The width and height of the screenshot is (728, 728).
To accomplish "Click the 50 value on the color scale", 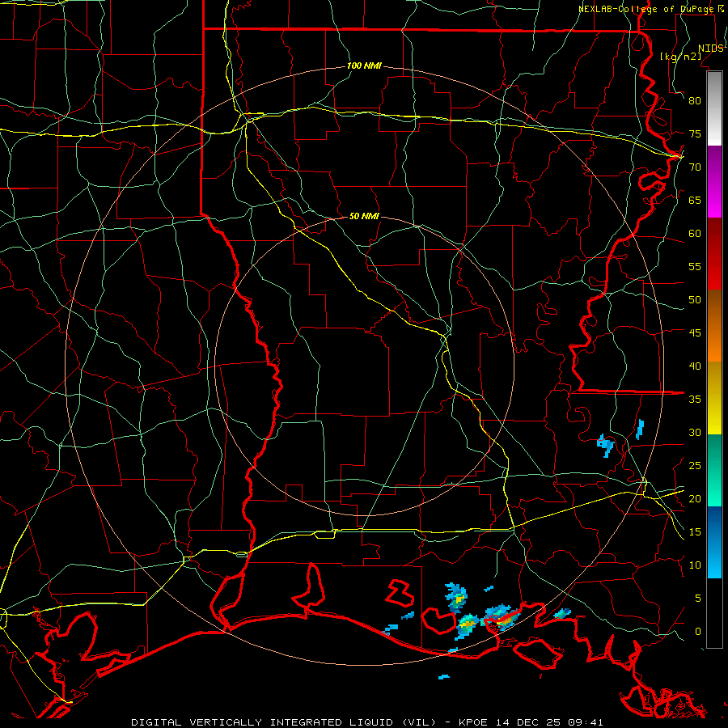I will pos(695,300).
